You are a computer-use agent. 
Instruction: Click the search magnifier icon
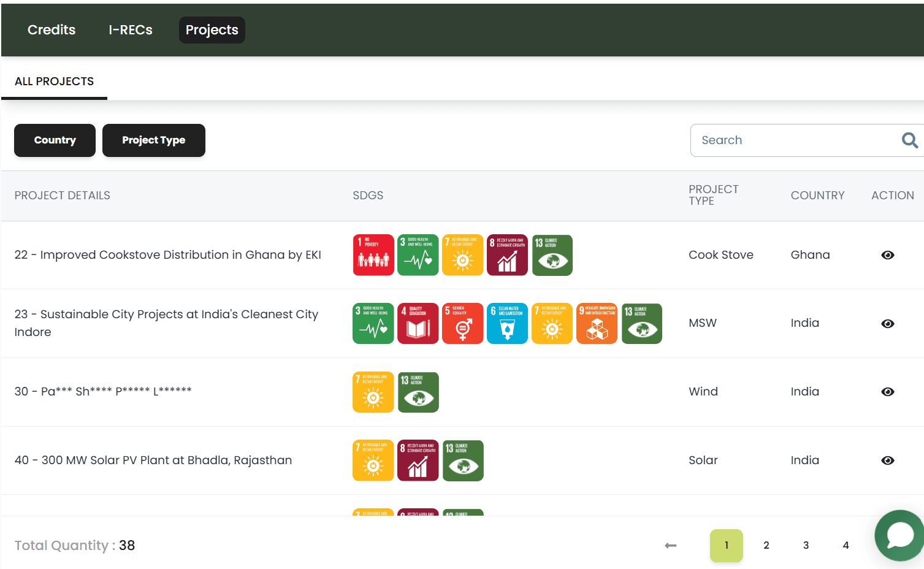point(910,140)
